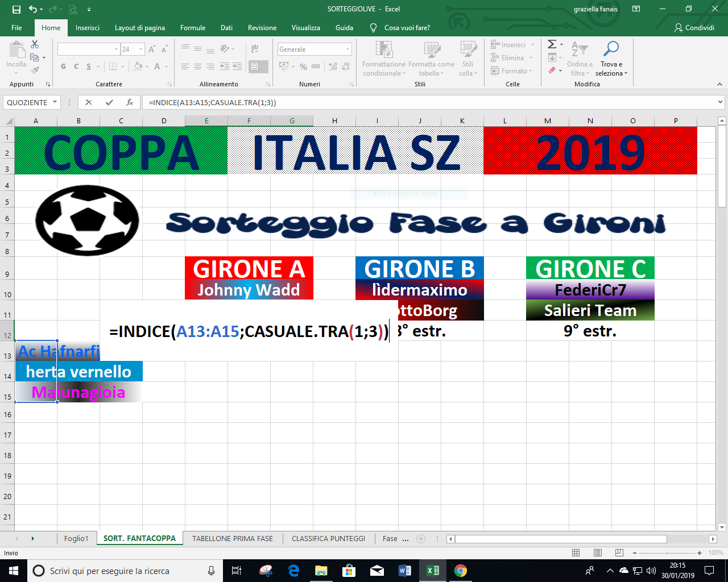Click the font name input box
Screen dimensions: 728x582
[85, 49]
